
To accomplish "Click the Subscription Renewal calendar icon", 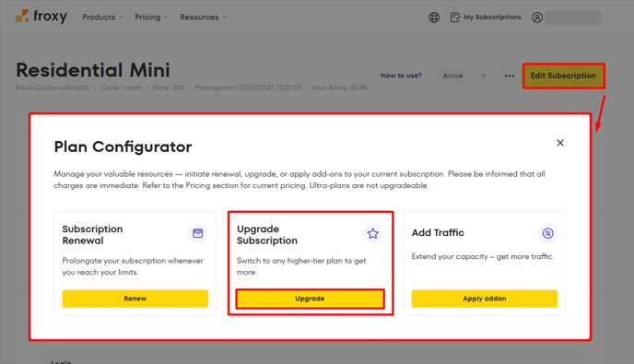I will click(x=198, y=233).
